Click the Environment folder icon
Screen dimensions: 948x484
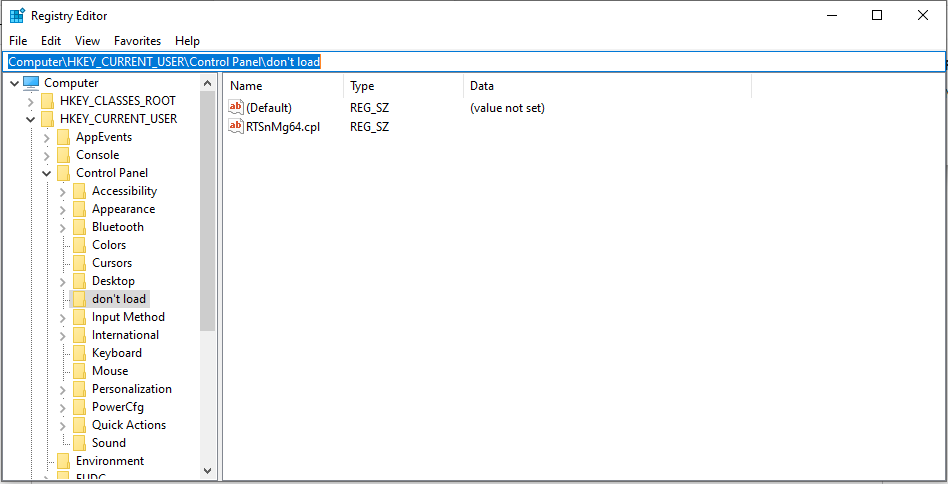63,461
